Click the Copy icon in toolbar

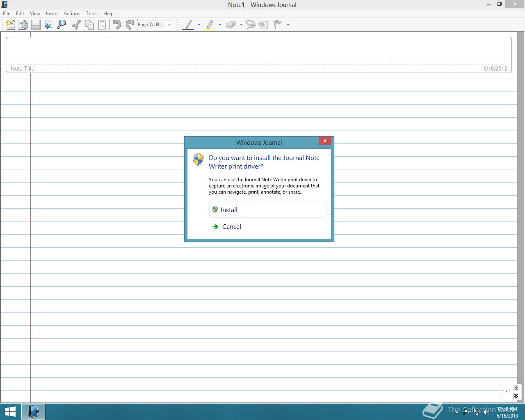[89, 25]
